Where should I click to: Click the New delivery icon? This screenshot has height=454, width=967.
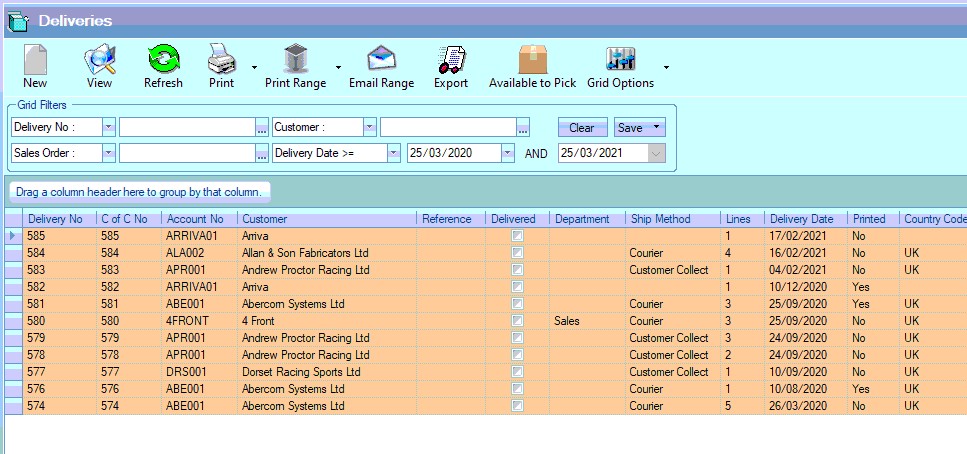[x=35, y=62]
